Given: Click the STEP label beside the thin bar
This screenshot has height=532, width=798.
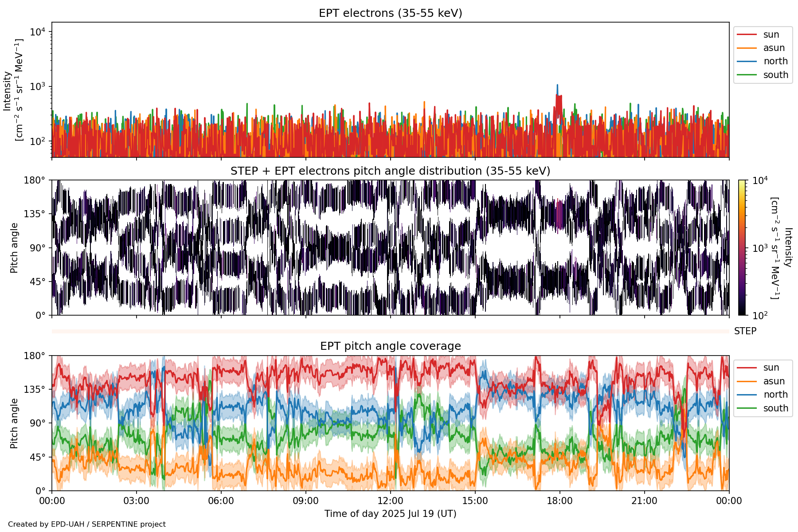Looking at the screenshot, I should [x=745, y=331].
